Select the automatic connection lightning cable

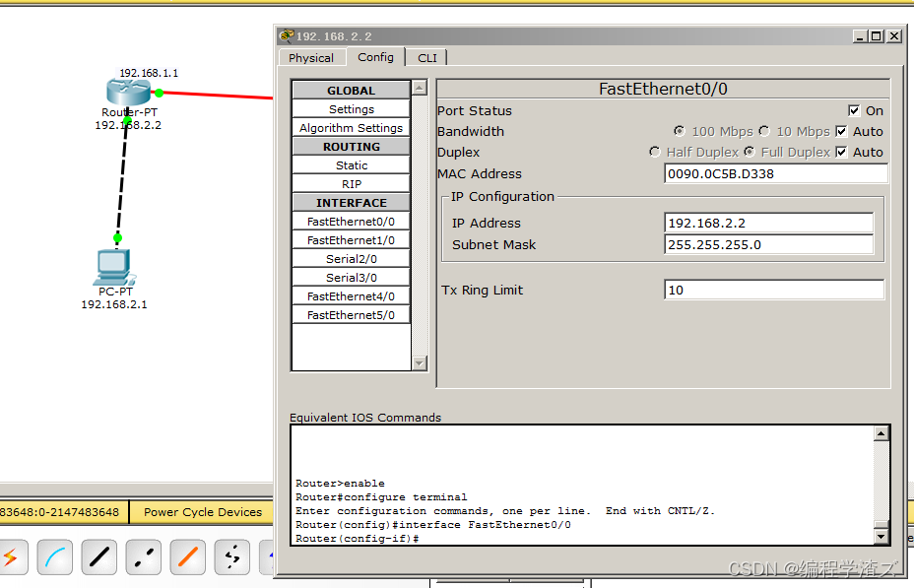10,557
